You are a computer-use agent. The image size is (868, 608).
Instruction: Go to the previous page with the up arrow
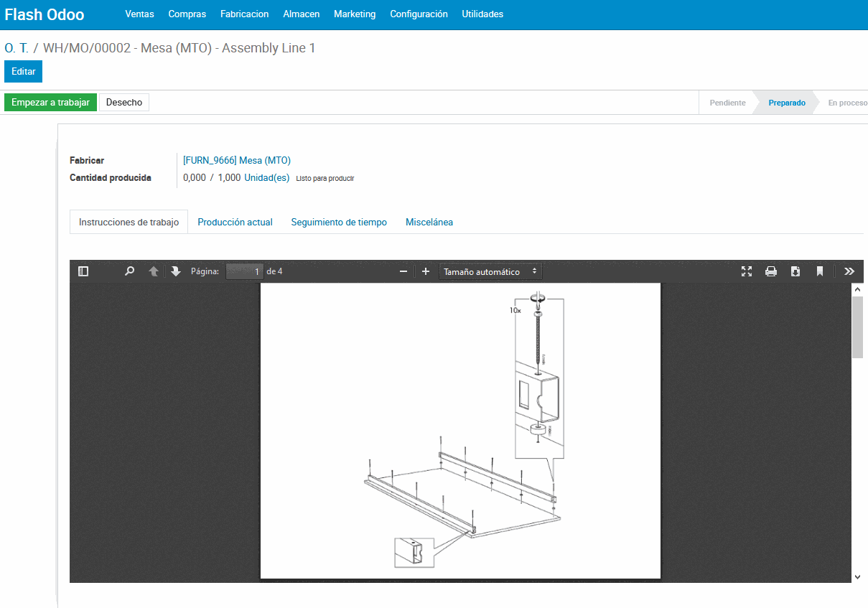pos(154,271)
